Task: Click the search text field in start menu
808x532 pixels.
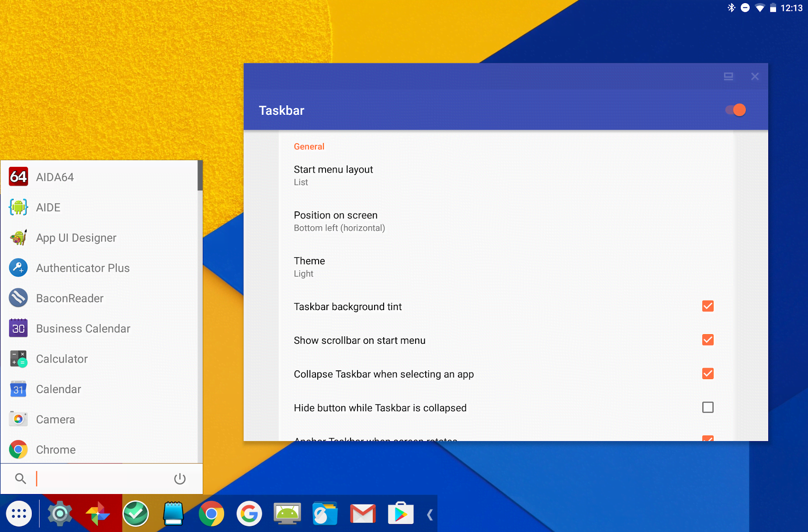Action: [x=101, y=479]
